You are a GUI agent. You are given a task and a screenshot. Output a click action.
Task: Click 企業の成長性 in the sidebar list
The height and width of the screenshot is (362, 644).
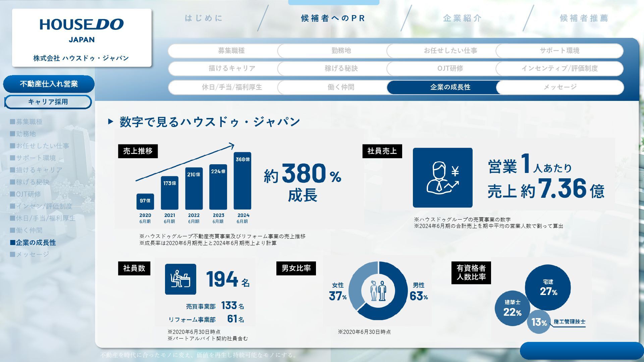point(33,243)
